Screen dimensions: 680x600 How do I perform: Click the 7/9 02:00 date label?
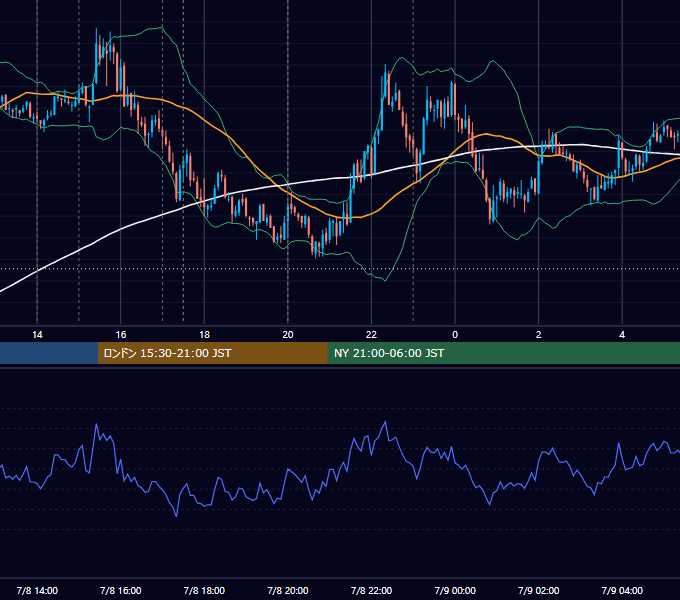(539, 590)
